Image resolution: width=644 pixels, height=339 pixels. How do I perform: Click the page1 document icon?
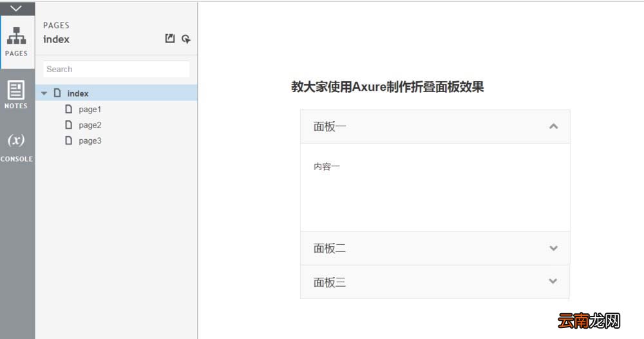[69, 109]
